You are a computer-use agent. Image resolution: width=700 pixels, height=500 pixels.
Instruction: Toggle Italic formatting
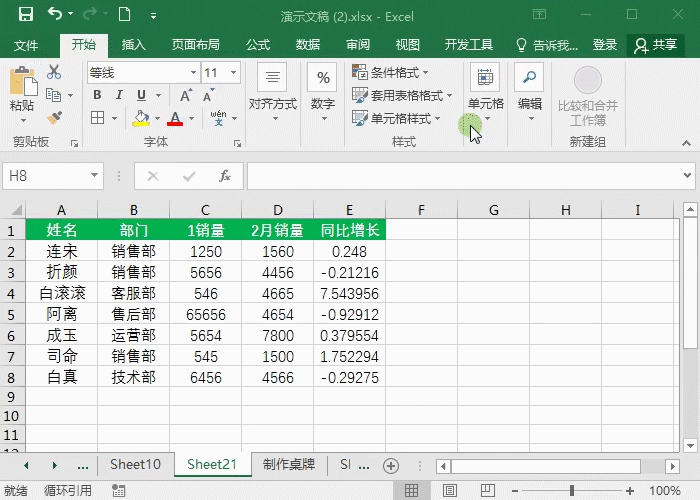[x=119, y=95]
